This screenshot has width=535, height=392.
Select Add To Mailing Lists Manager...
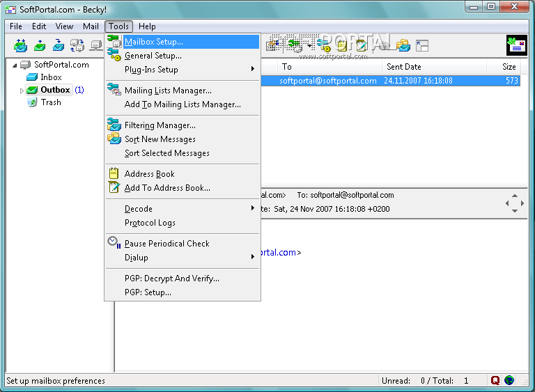(x=183, y=104)
